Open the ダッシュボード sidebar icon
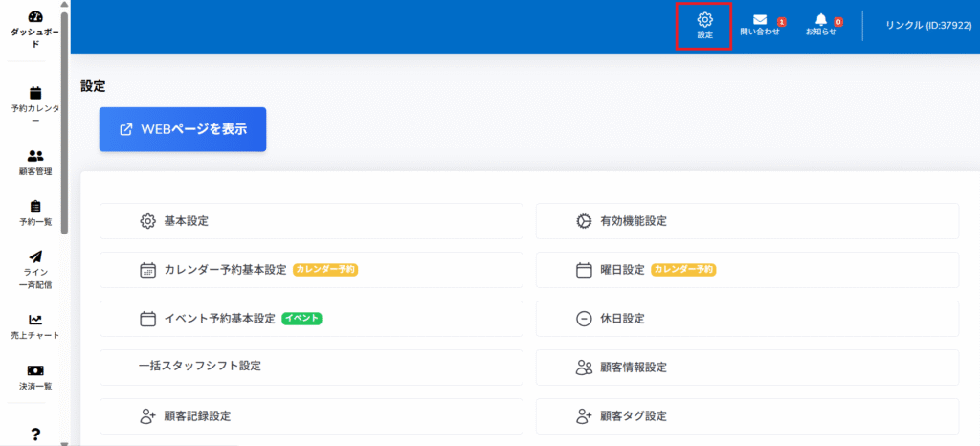Screen dimensions: 980x446 (x=35, y=17)
